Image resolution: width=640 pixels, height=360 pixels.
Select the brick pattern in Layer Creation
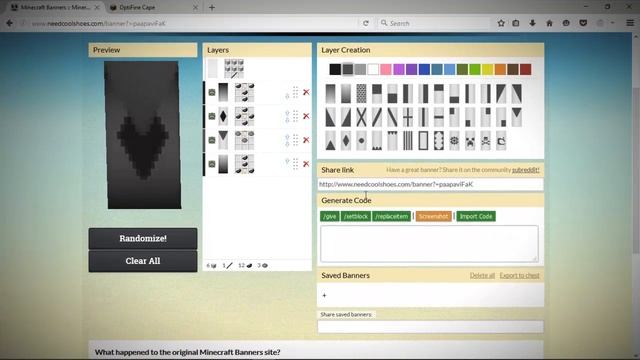[x=361, y=93]
